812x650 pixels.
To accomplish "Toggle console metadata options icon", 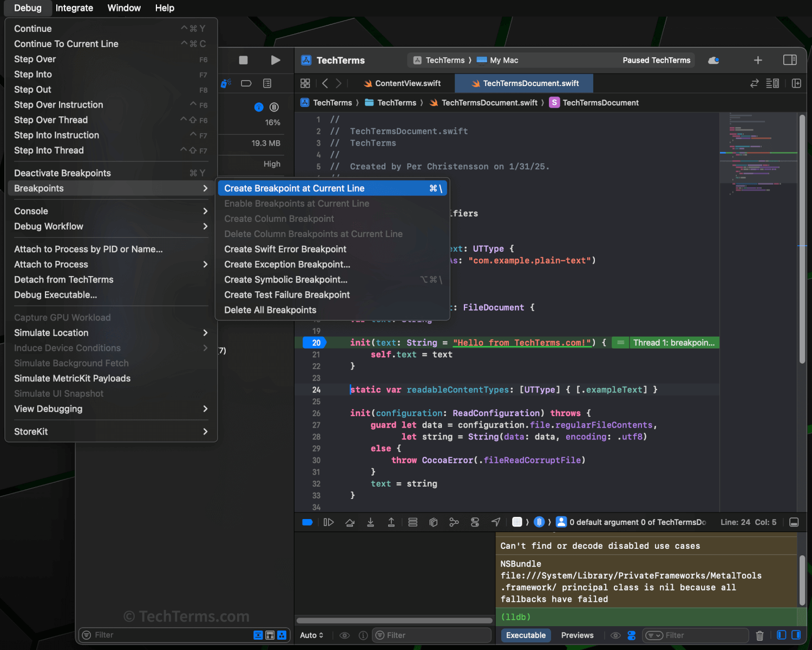I will tap(632, 635).
